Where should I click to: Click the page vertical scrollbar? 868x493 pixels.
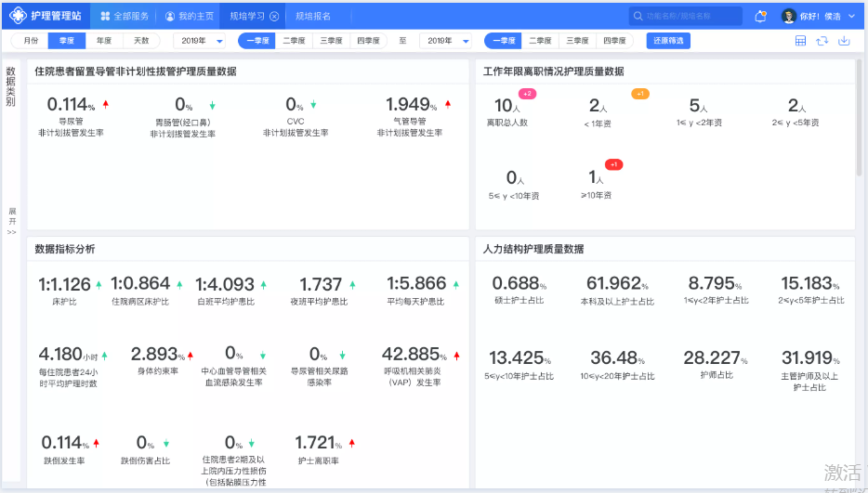coord(860,118)
